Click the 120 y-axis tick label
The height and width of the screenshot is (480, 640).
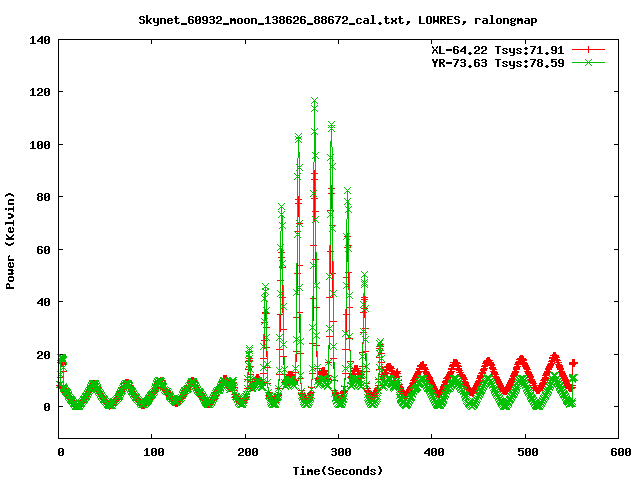pyautogui.click(x=40, y=92)
